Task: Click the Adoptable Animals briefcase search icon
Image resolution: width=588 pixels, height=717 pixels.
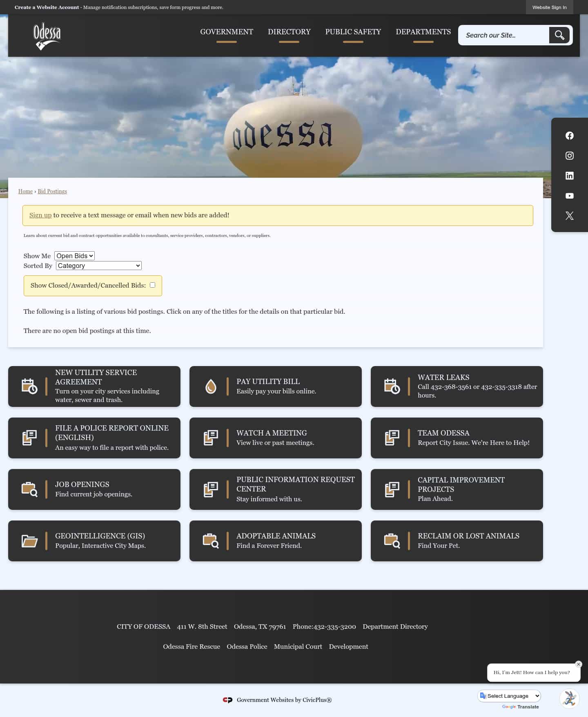Action: click(x=211, y=541)
